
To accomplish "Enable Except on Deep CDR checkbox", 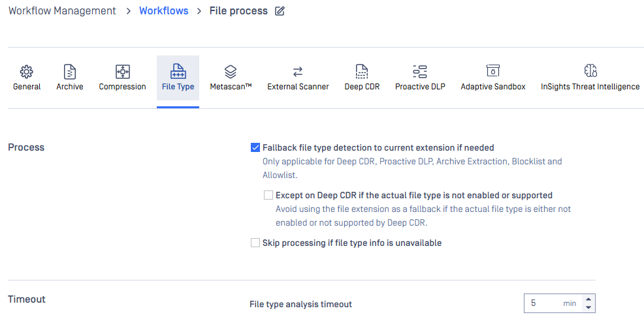I will 268,195.
